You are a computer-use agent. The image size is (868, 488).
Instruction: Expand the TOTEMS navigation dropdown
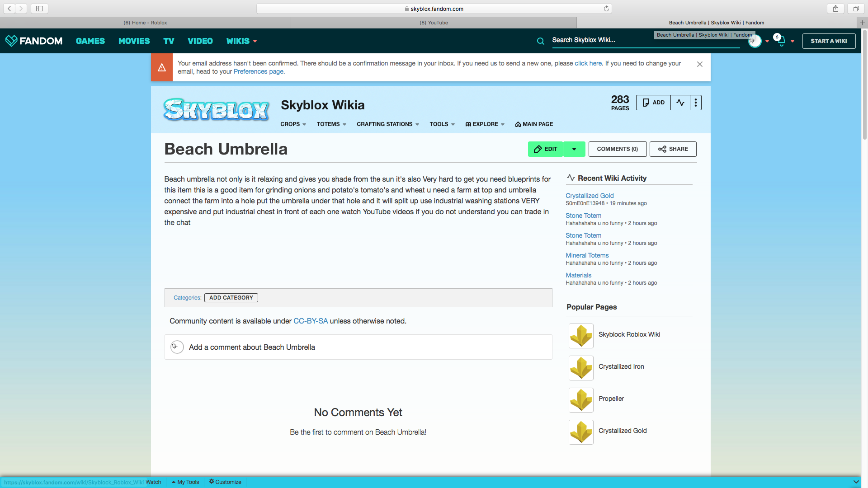coord(331,124)
